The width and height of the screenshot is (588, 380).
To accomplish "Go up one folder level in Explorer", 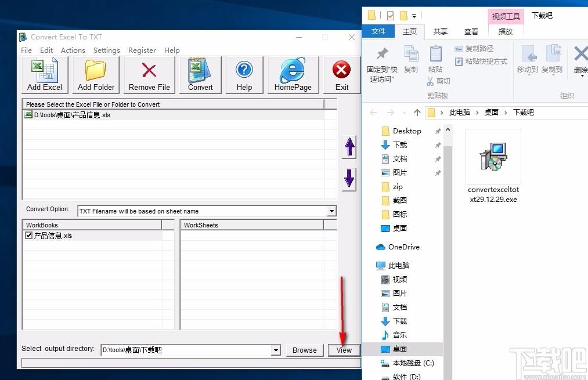I will [417, 113].
